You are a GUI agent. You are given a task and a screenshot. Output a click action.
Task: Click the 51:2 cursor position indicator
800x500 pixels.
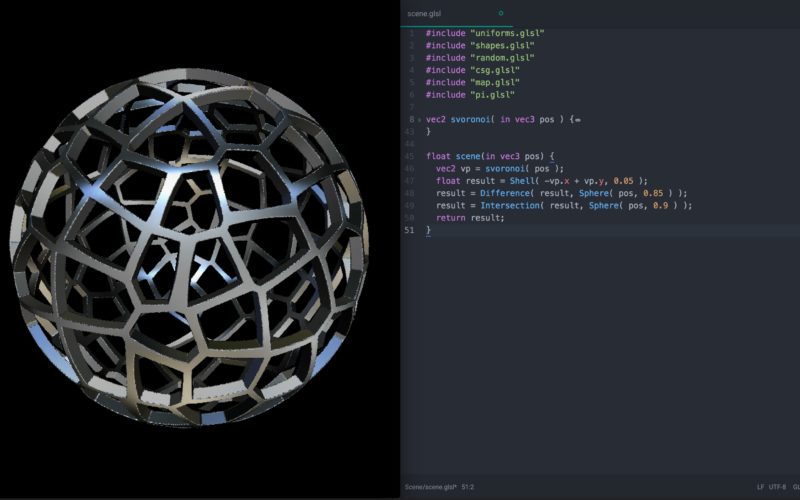[468, 487]
